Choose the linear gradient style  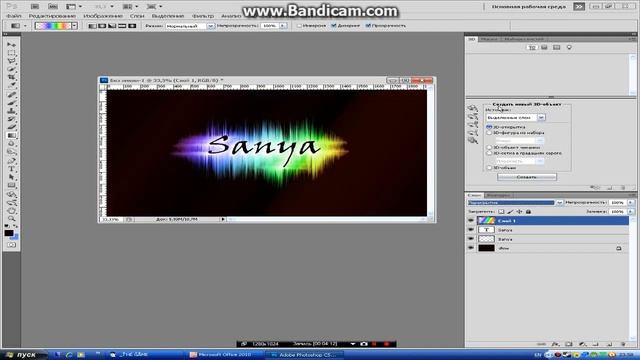coord(93,26)
